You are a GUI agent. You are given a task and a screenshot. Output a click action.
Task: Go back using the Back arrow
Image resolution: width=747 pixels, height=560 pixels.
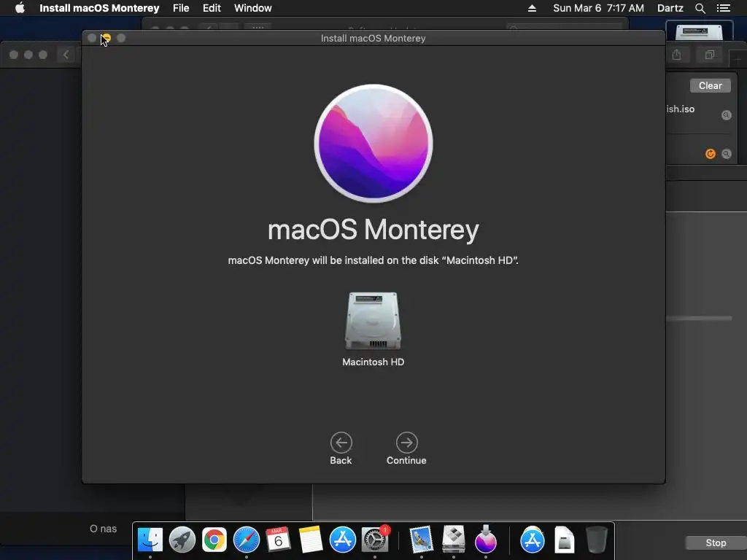click(x=341, y=443)
